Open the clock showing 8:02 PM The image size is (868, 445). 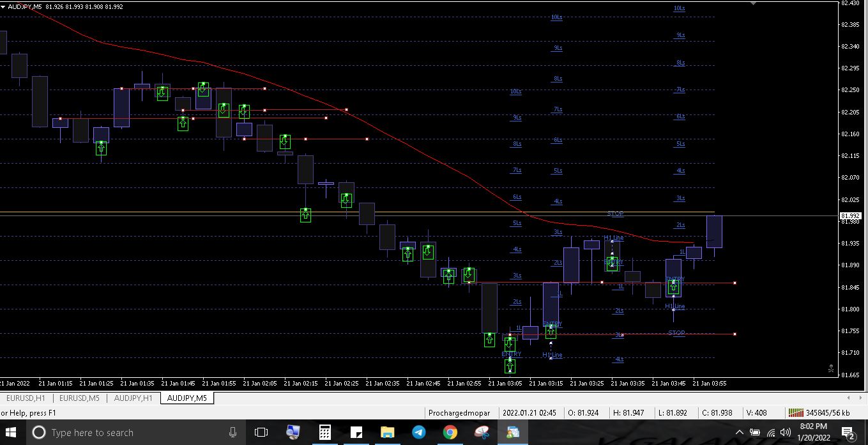[813, 432]
